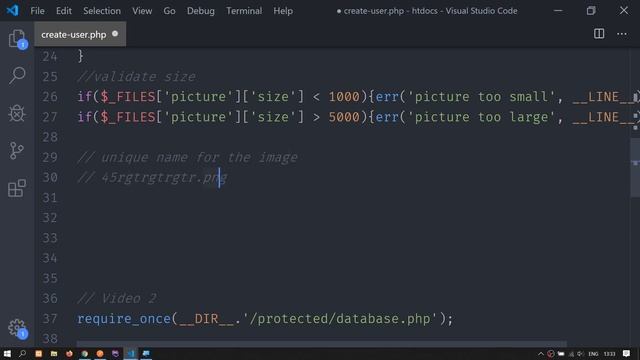Image resolution: width=640 pixels, height=360 pixels.
Task: Click the horizontal scrollbar of the editor
Action: click(x=321, y=344)
